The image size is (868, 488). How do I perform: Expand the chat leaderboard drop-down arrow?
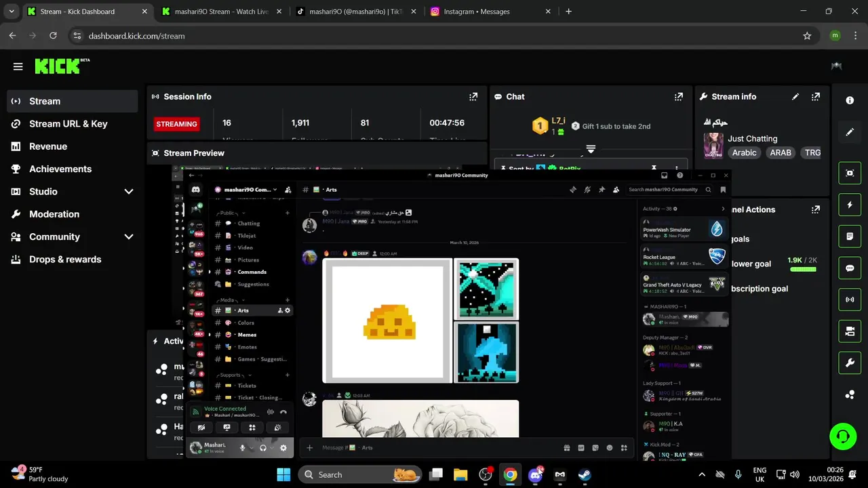click(x=591, y=148)
